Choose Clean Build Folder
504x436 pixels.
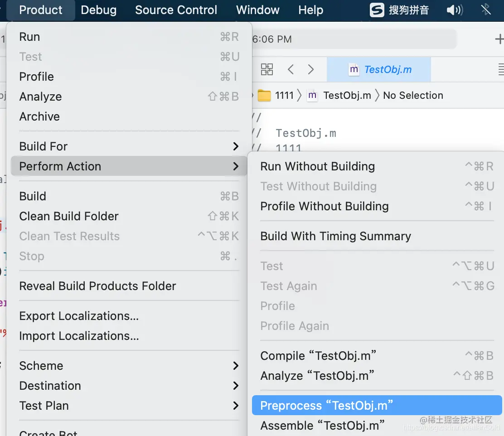point(69,216)
